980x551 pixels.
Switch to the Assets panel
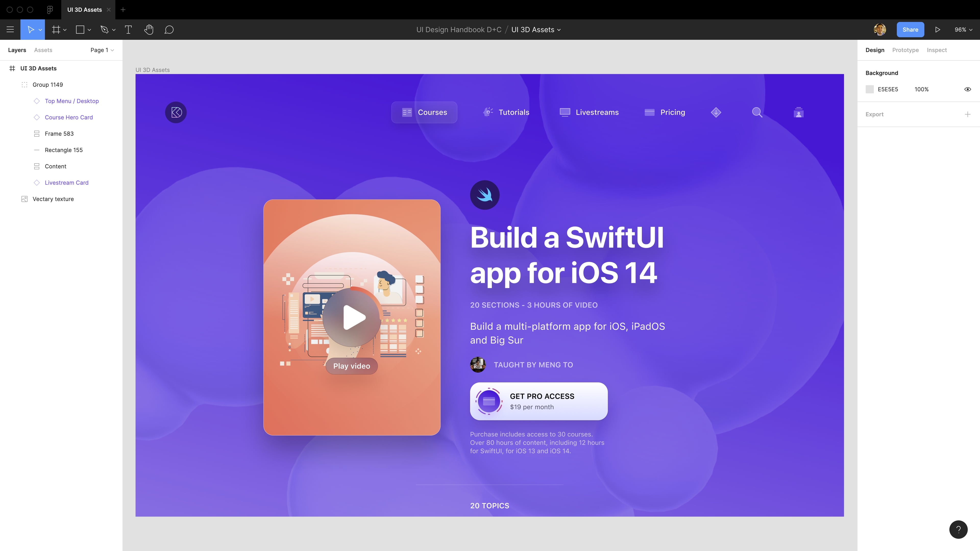tap(43, 50)
